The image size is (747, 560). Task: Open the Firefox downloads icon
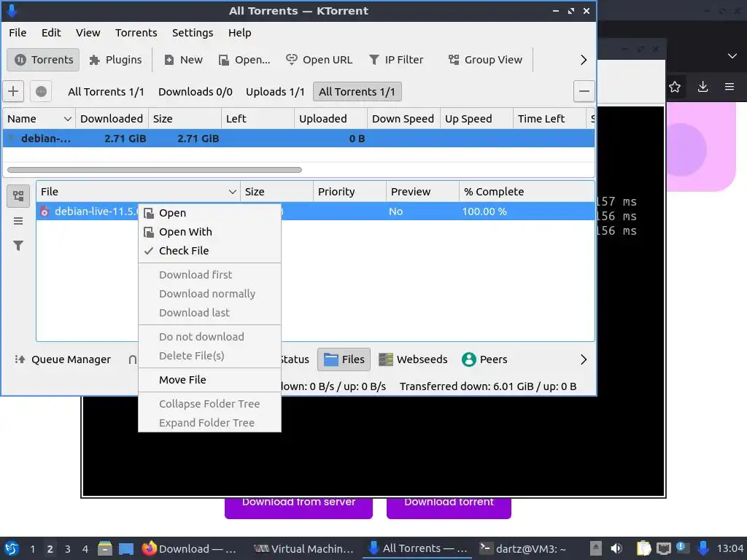(x=703, y=87)
